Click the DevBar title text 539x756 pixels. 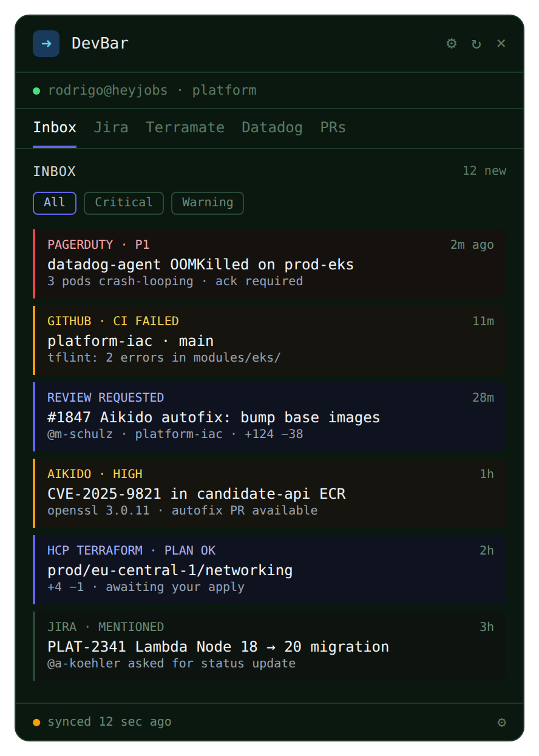pyautogui.click(x=100, y=44)
